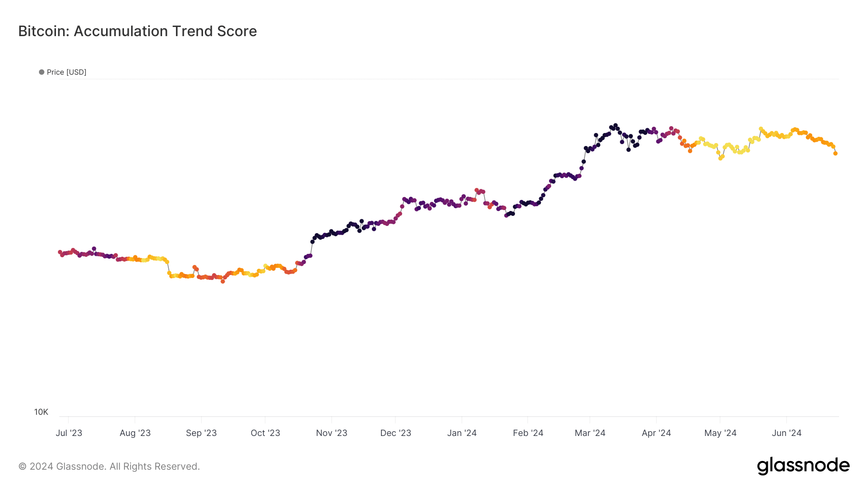This screenshot has height=488, width=868.
Task: Select the Mar '24 axis label
Action: pyautogui.click(x=590, y=433)
